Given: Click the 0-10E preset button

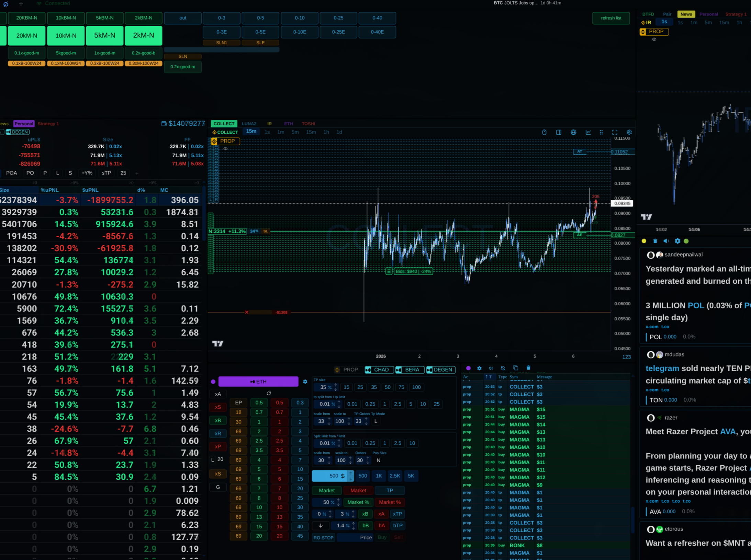Looking at the screenshot, I should [300, 32].
